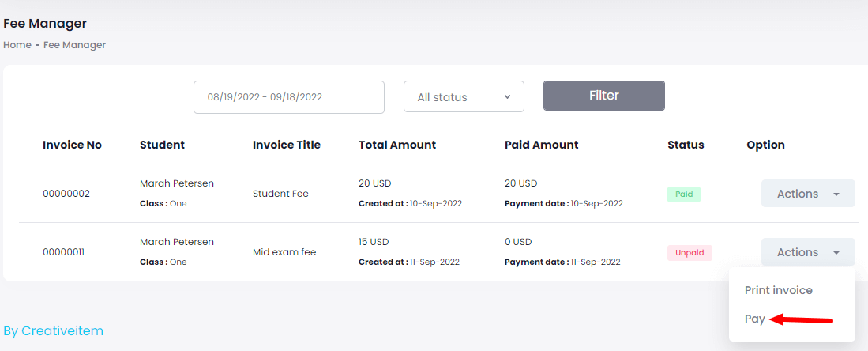Select Print invoice from the menu

pos(778,290)
